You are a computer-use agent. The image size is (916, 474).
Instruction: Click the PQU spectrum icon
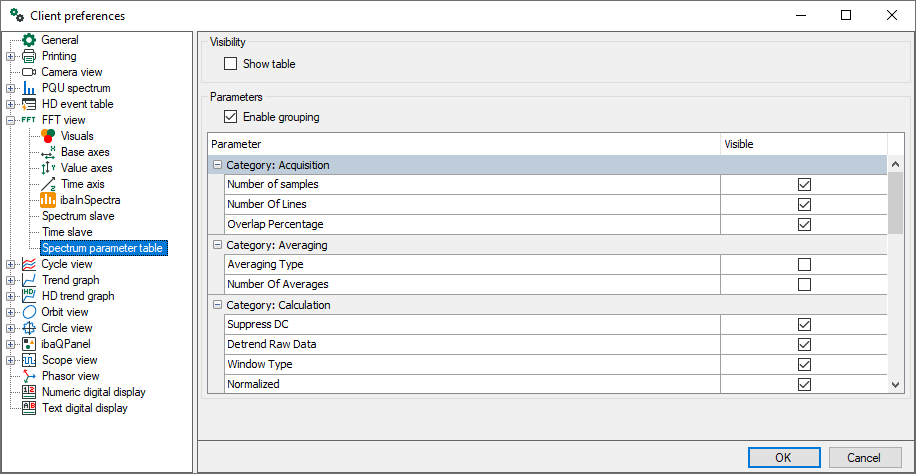29,88
